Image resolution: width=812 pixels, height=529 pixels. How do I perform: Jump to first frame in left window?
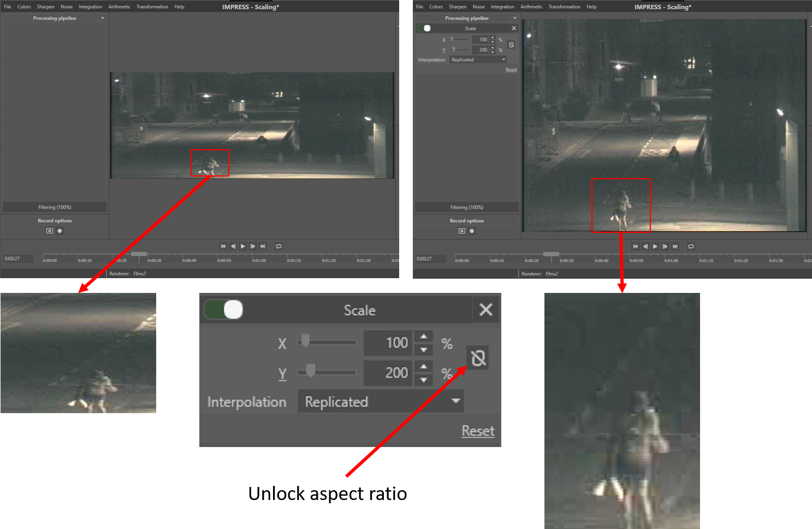223,246
